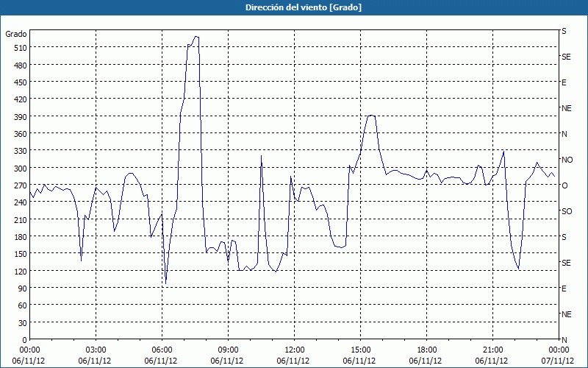Click the 'N' compass label level with 0

point(564,340)
